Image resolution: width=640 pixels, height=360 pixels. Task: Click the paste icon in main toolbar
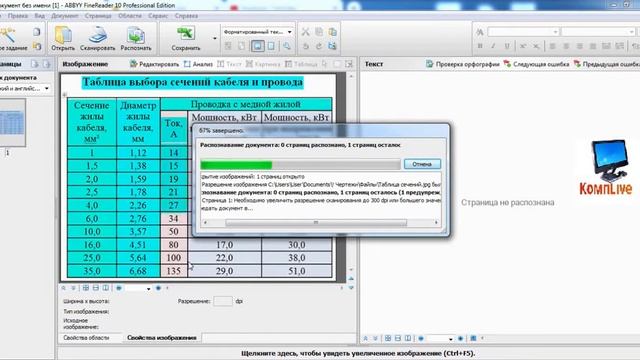[333, 32]
